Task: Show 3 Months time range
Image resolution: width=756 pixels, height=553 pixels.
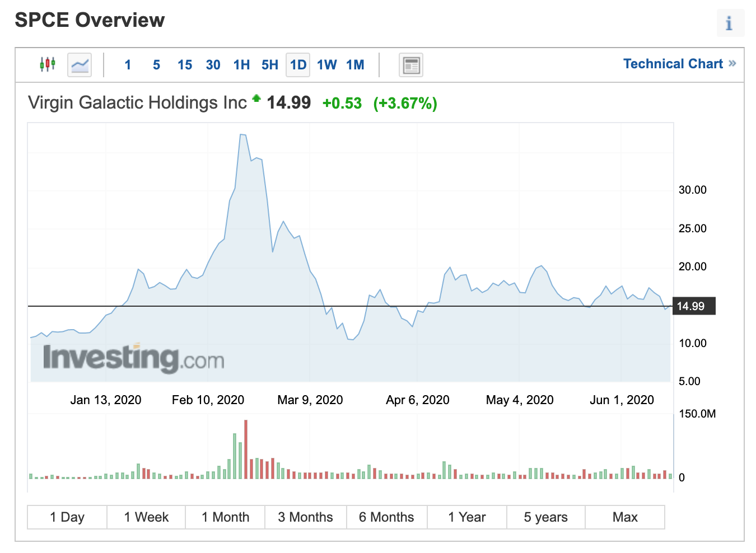Action: tap(305, 517)
